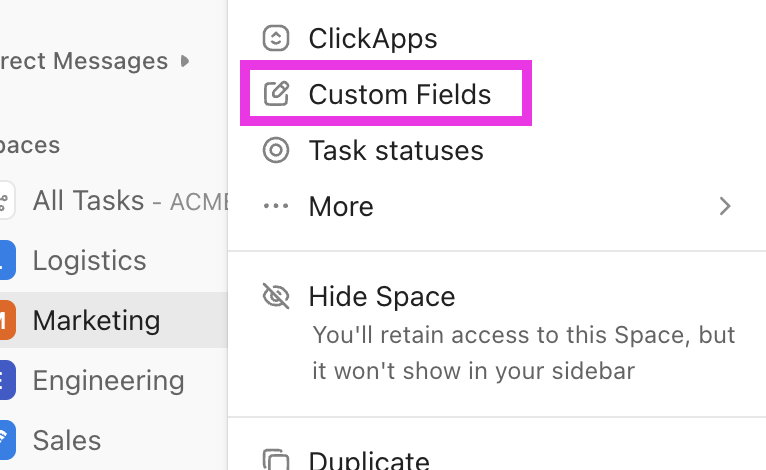This screenshot has width=766, height=470.
Task: Select the Hide Space option
Action: coord(381,297)
